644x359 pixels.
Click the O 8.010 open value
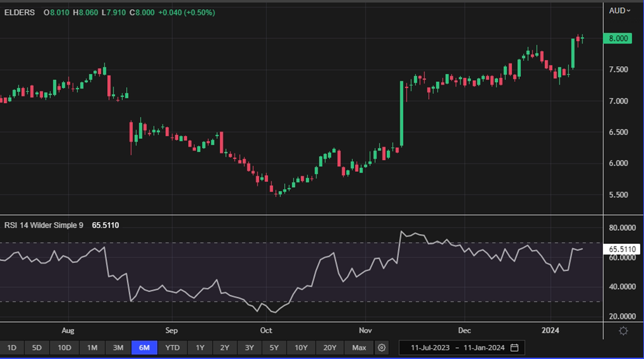[x=56, y=13]
